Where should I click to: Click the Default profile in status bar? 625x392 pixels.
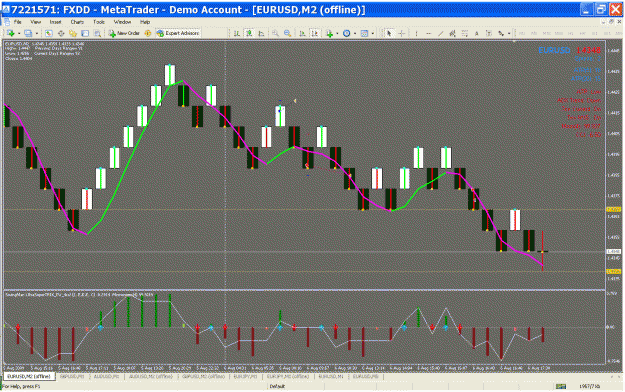click(x=277, y=386)
